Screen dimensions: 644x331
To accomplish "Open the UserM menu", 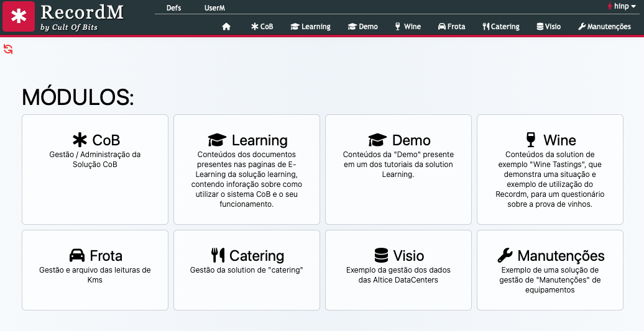I will click(x=214, y=8).
